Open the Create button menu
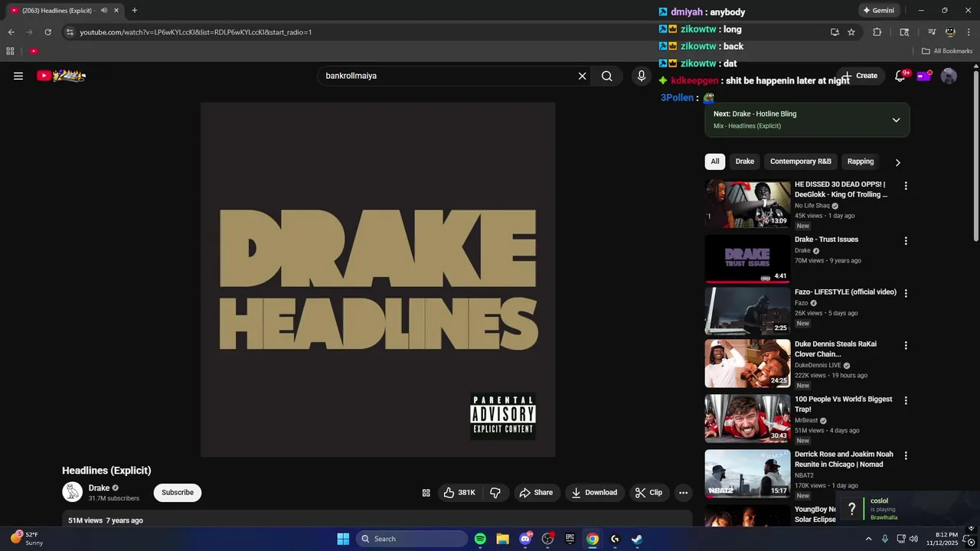 (861, 76)
